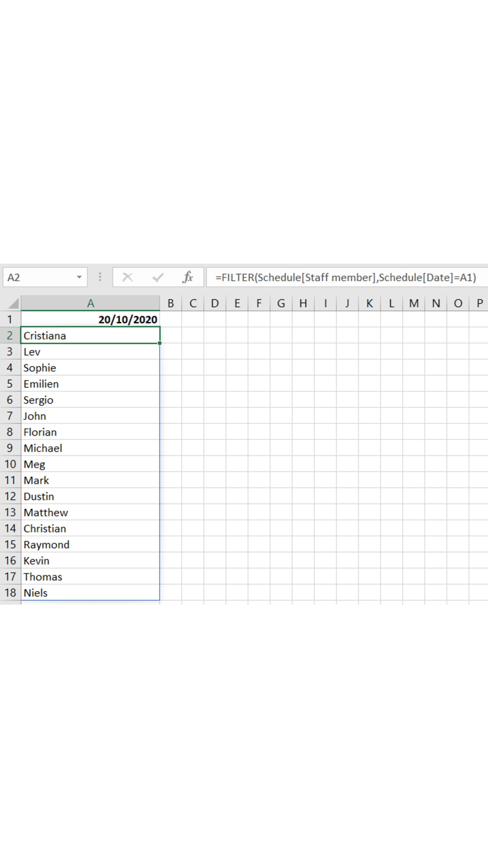Select row 18 header

point(10,593)
